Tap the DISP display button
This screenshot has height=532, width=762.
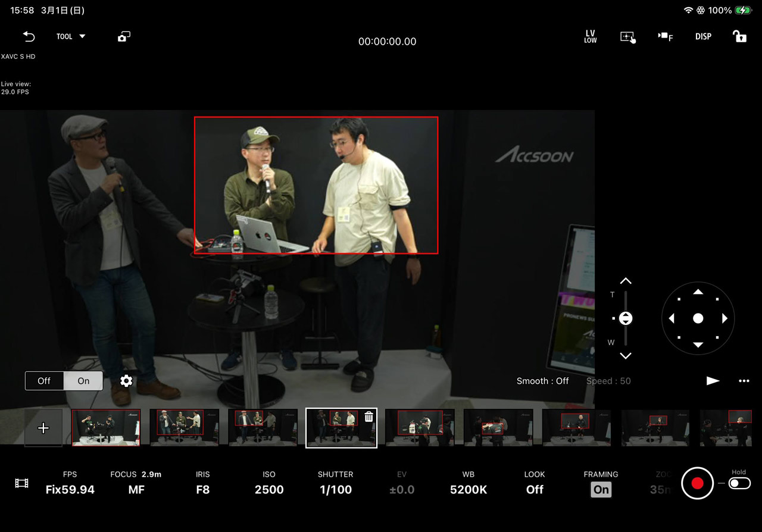click(703, 37)
